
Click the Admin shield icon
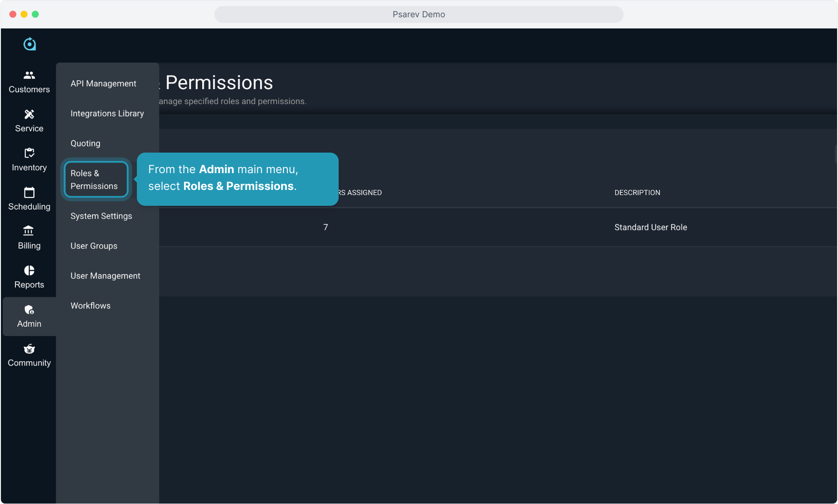pyautogui.click(x=29, y=310)
